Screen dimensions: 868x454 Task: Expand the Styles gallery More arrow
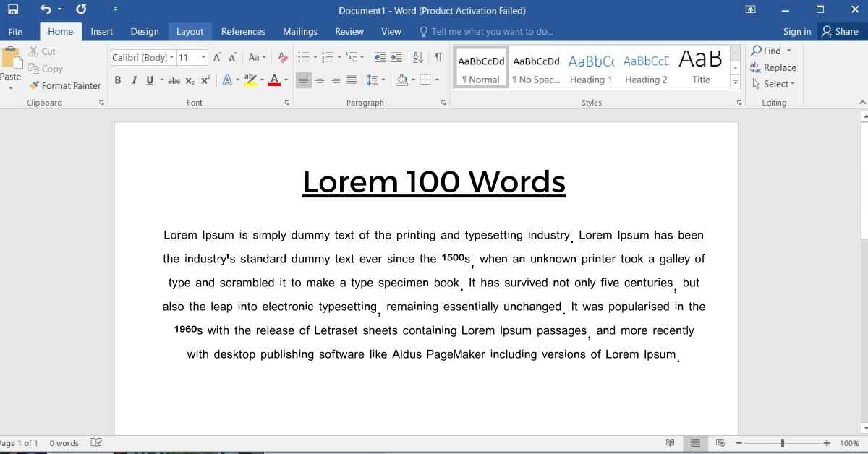coord(736,82)
